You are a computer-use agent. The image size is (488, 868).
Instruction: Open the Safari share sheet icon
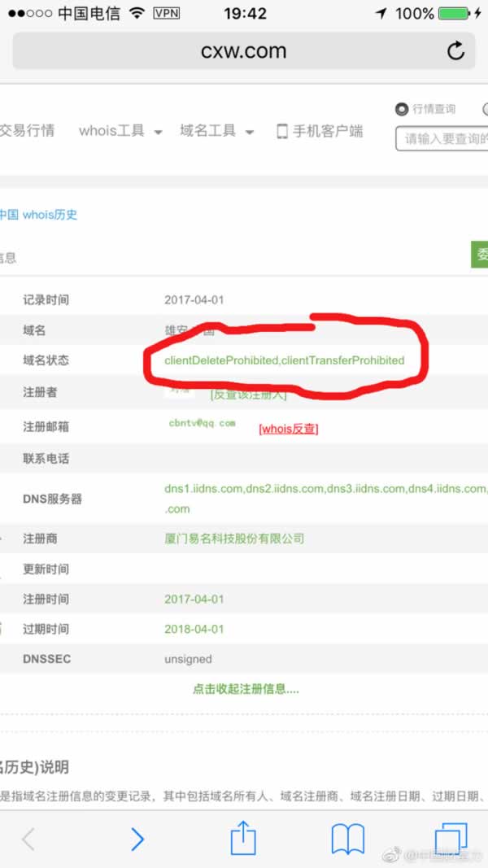[243, 837]
